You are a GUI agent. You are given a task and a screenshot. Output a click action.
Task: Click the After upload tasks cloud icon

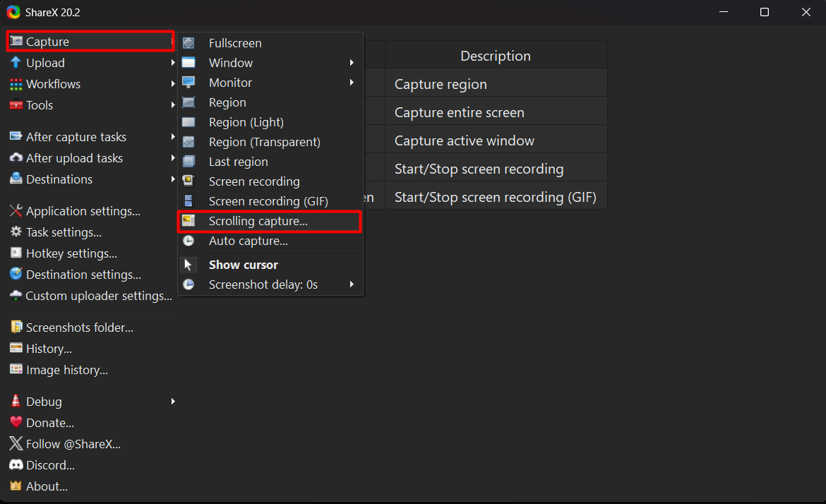pos(16,157)
